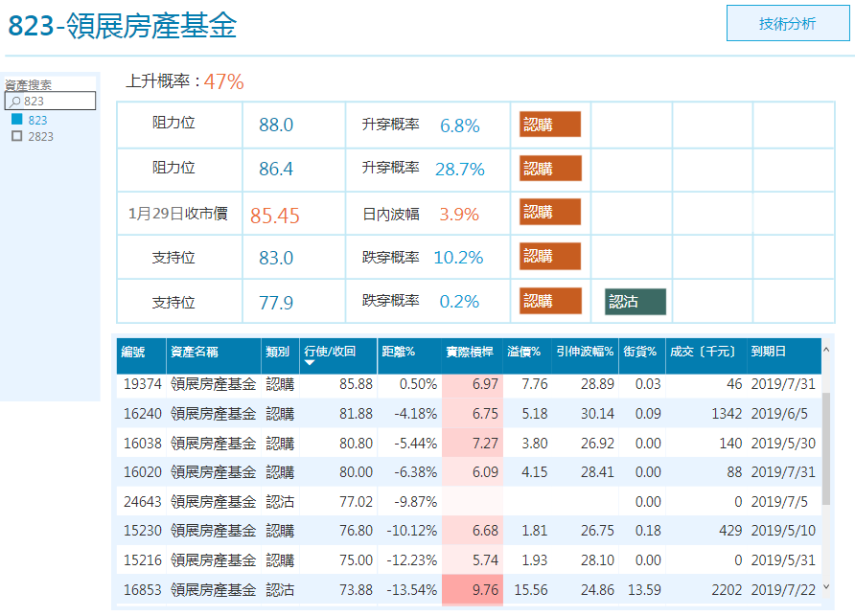
Task: Click the 上升概率 47% value
Action: (223, 81)
